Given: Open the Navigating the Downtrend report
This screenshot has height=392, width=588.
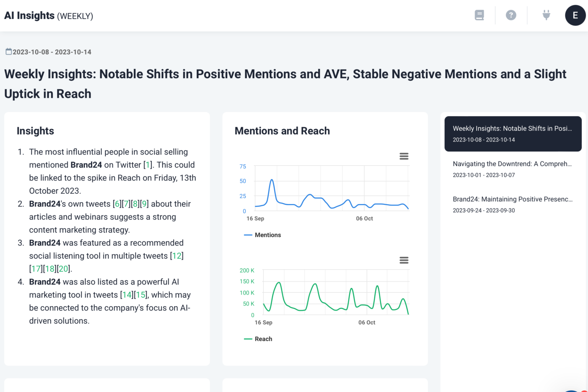Looking at the screenshot, I should (513, 169).
